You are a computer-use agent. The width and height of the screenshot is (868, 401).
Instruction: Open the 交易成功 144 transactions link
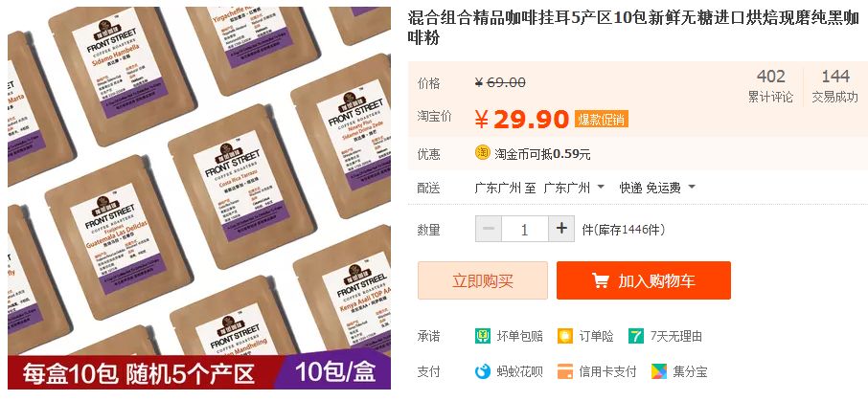point(834,86)
